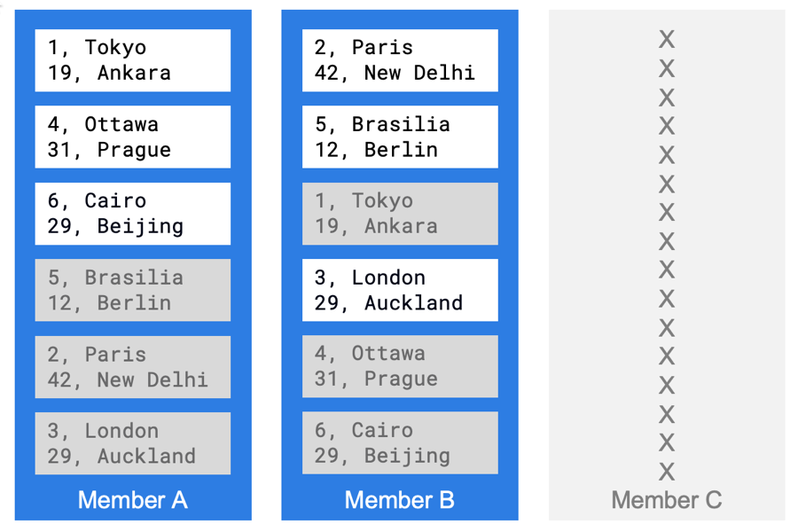Select Member A's Cairo and Beijing block

pos(132,214)
